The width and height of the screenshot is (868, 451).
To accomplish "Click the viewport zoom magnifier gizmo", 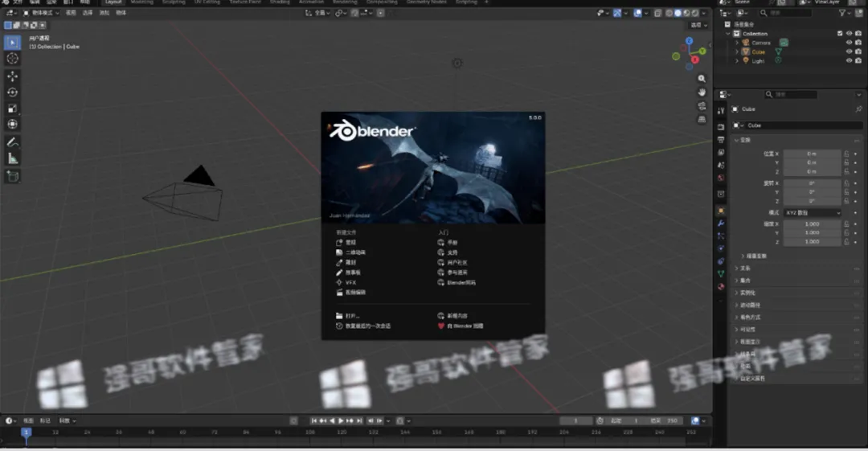I will click(702, 79).
